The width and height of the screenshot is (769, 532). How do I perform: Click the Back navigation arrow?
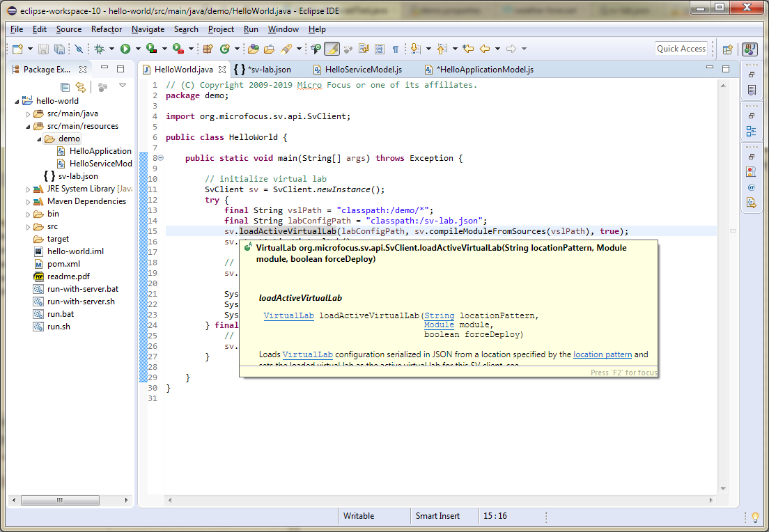[x=485, y=49]
